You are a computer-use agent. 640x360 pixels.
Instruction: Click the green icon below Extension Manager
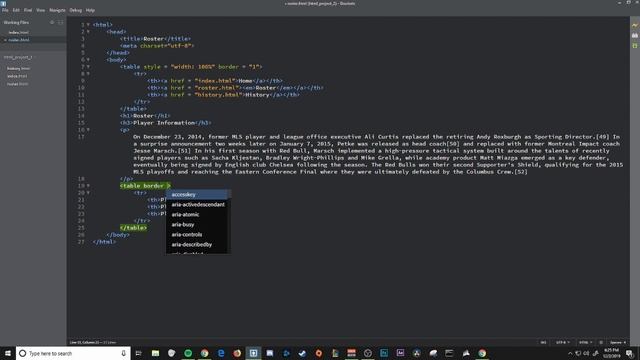point(635,46)
